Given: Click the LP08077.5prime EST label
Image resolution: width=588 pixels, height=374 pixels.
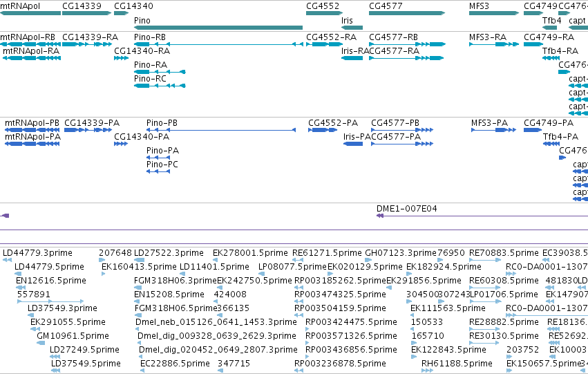Looking at the screenshot, I should click(292, 267).
